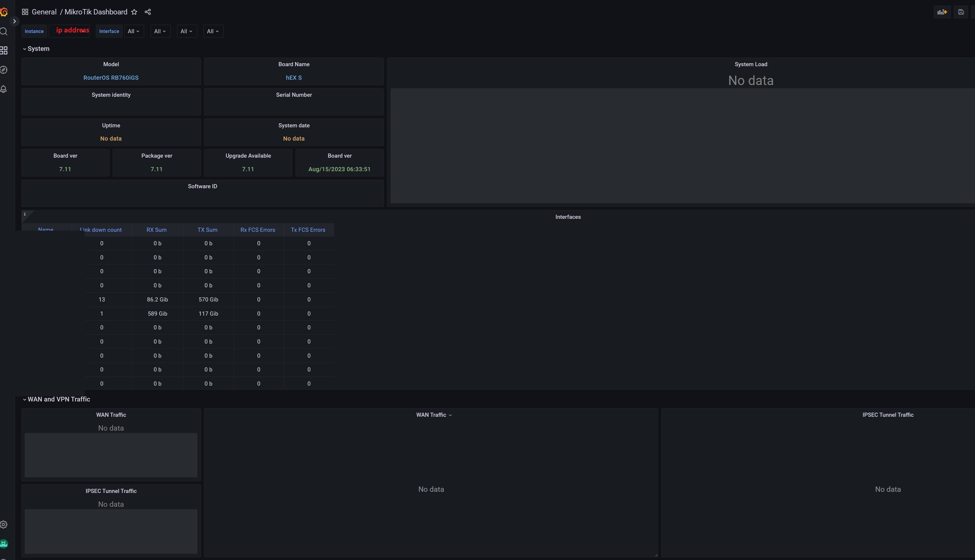This screenshot has width=975, height=560.
Task: Open the All dropdown next to Interface
Action: [x=134, y=31]
